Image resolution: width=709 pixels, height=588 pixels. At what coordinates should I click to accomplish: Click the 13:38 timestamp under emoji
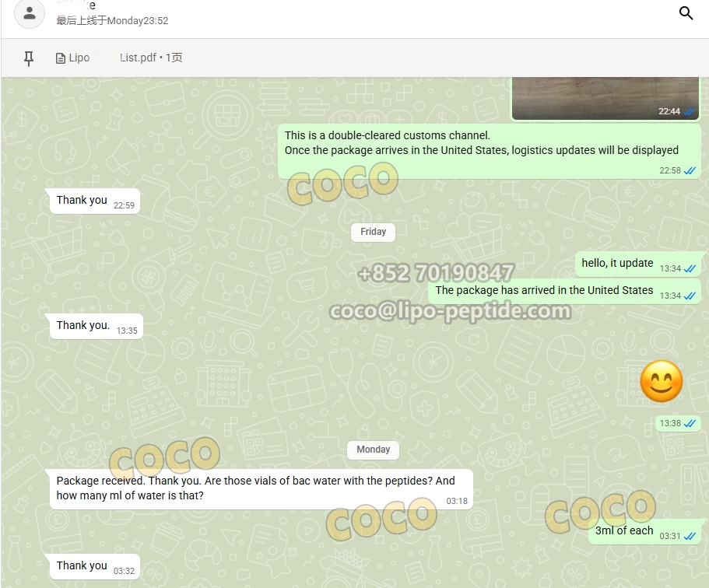point(670,423)
